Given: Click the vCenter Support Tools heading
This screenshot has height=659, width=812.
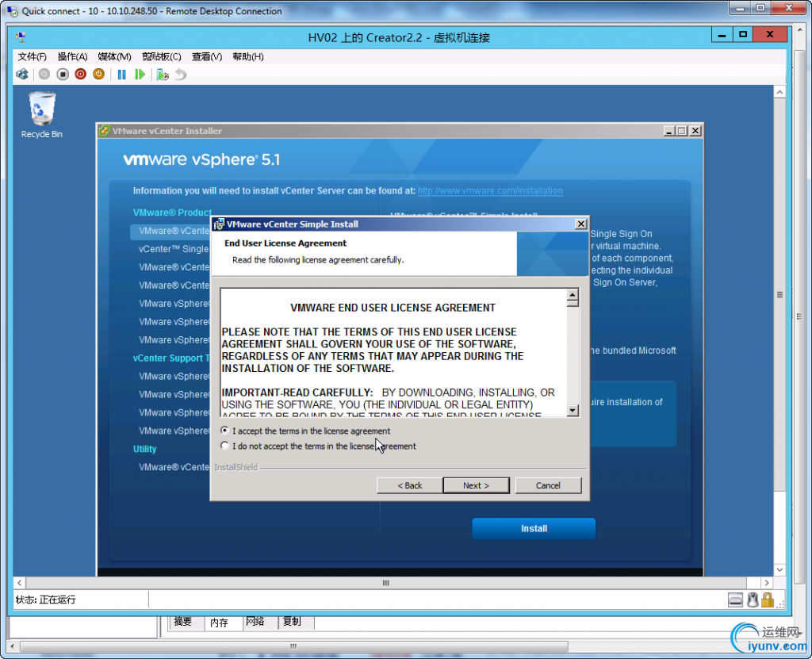Looking at the screenshot, I should coord(171,358).
